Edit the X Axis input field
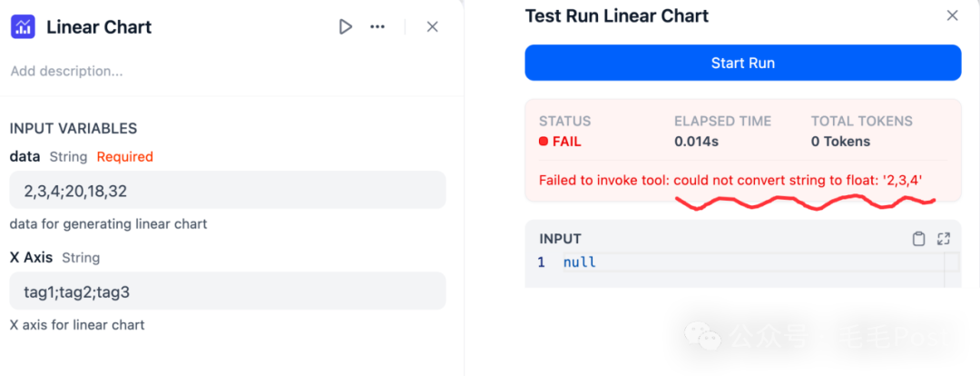This screenshot has height=376, width=980. (x=228, y=291)
